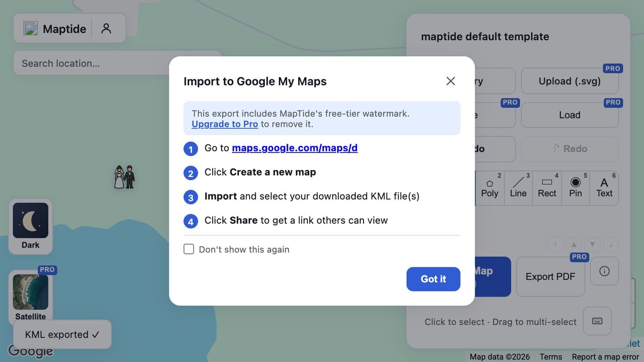
Task: Click the Maptide logo icon
Action: click(x=30, y=28)
